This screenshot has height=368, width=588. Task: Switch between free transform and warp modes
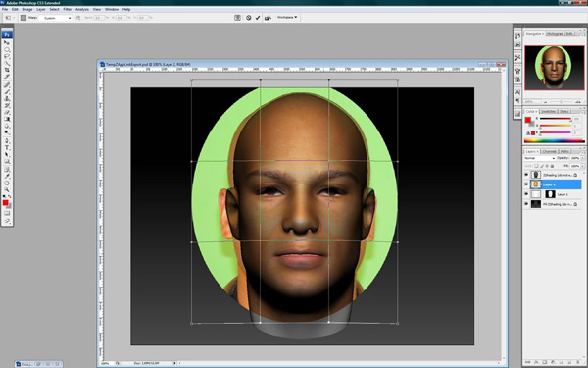238,18
